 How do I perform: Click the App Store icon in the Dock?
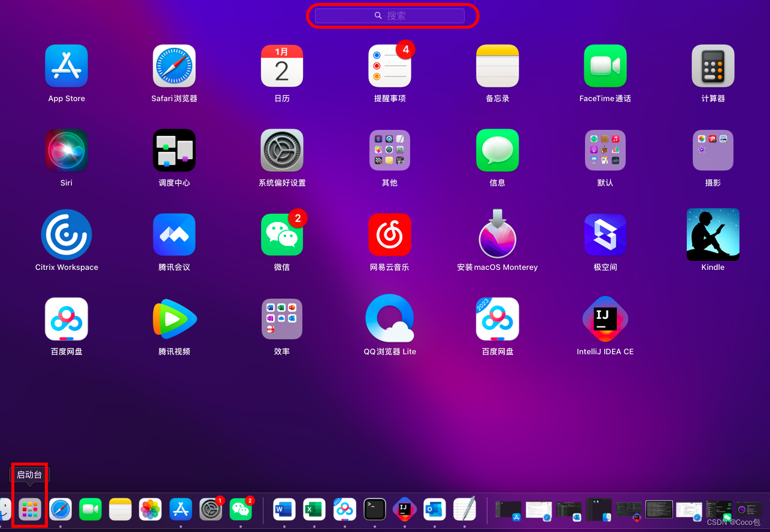point(180,509)
